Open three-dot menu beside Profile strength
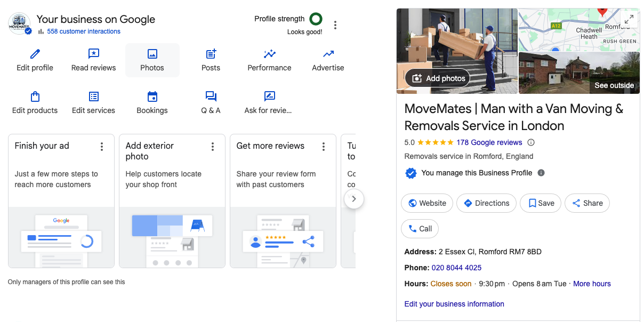 [335, 25]
